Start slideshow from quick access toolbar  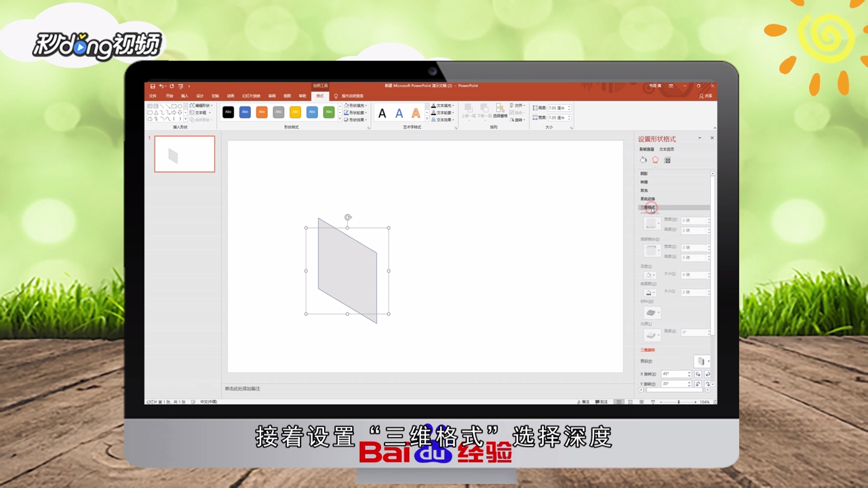180,86
